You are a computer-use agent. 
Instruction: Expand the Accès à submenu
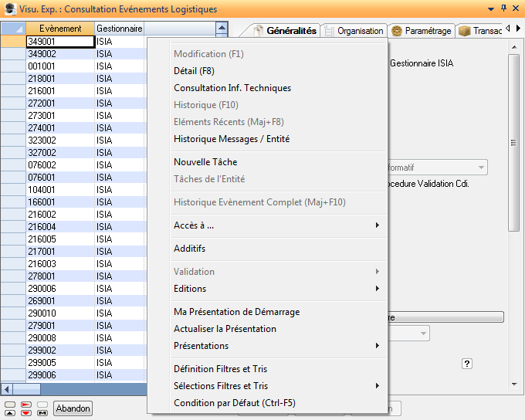(x=377, y=225)
